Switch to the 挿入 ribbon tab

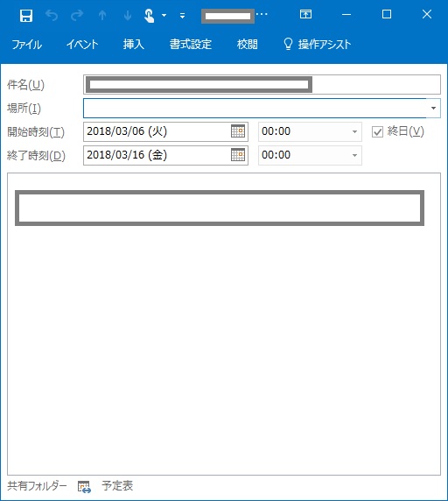(x=133, y=44)
